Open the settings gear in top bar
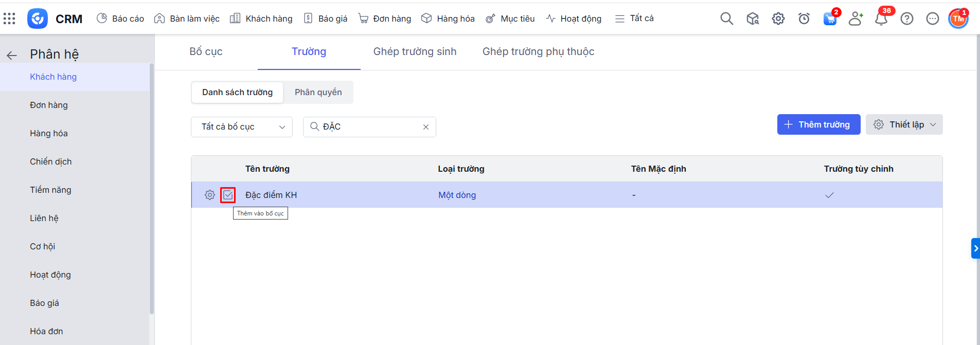 tap(778, 19)
